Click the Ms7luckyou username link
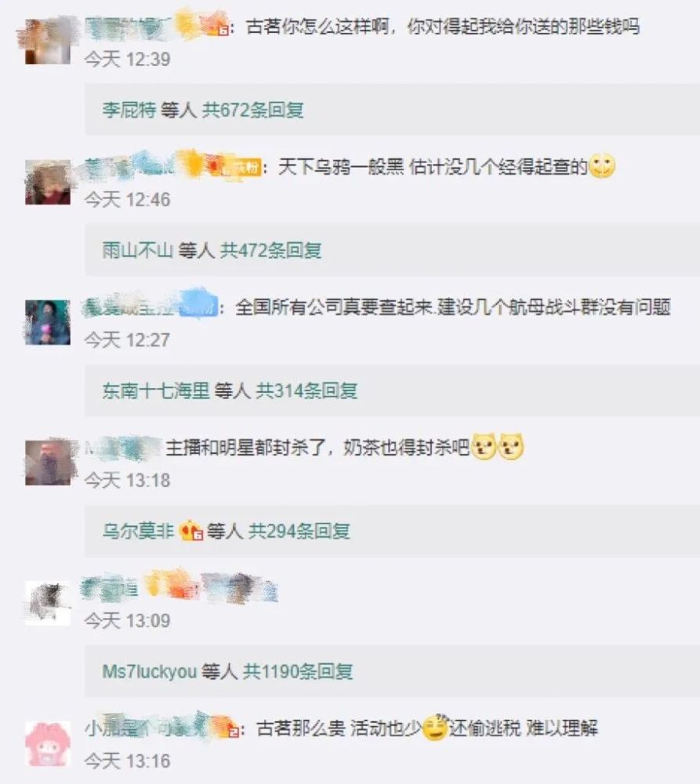Image resolution: width=700 pixels, height=784 pixels. pos(150,671)
